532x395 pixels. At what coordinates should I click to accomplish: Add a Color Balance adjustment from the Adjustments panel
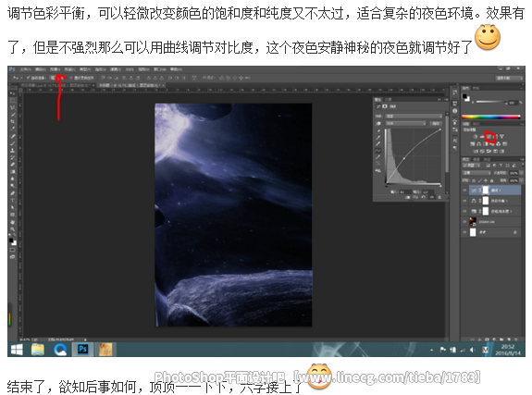pyautogui.click(x=478, y=144)
